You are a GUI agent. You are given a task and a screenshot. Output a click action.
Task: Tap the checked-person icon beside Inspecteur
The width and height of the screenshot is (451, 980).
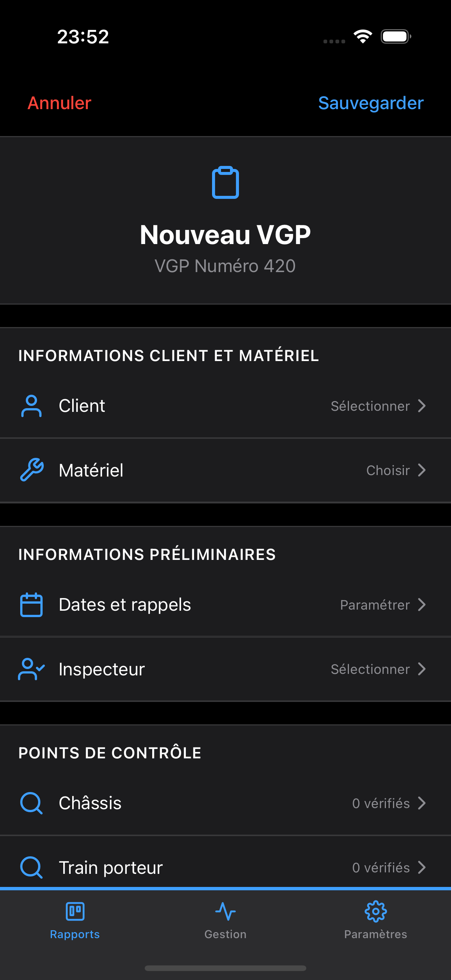[31, 669]
